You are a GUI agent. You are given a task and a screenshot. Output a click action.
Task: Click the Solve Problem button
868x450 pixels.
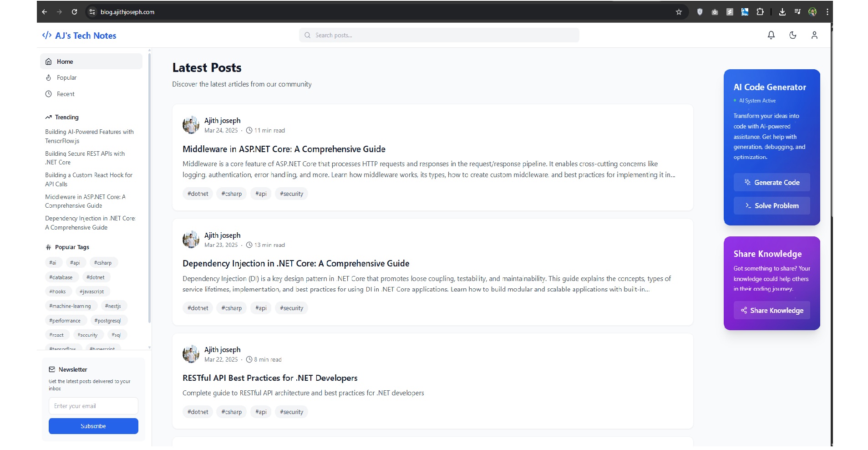(x=772, y=205)
